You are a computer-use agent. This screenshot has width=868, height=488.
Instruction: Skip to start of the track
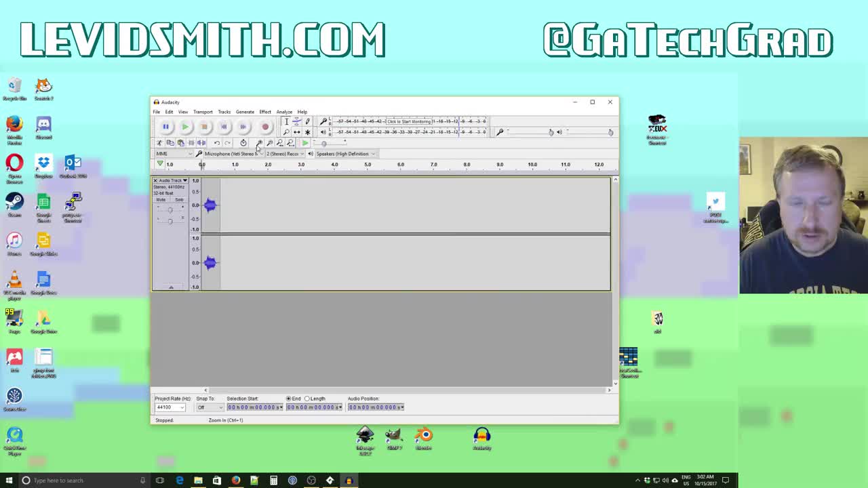(x=224, y=127)
